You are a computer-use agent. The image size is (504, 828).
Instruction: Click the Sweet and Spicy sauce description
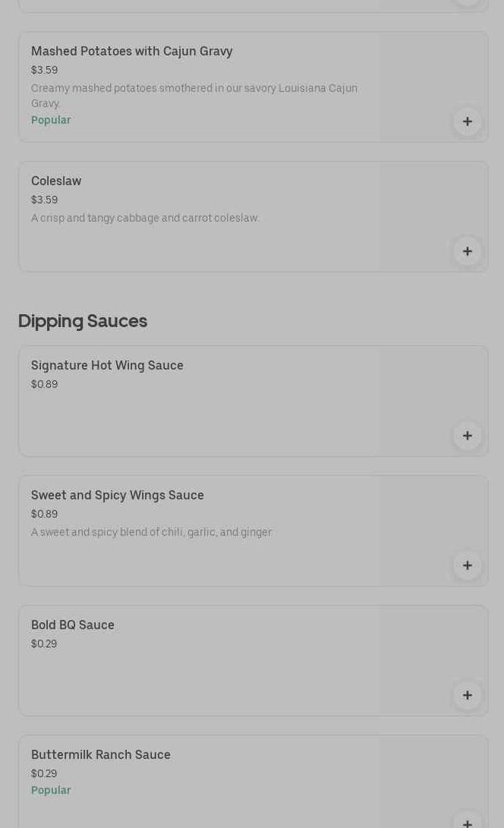(151, 532)
